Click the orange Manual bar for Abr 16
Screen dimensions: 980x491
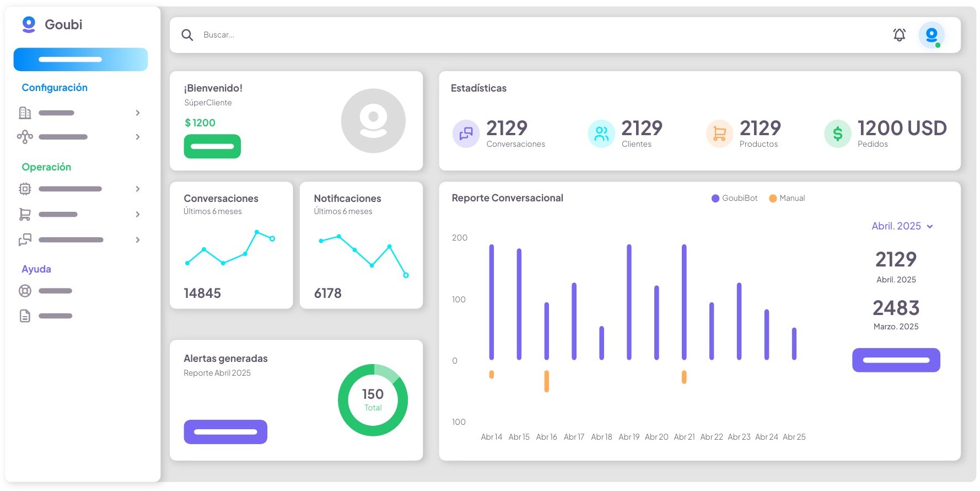click(546, 381)
